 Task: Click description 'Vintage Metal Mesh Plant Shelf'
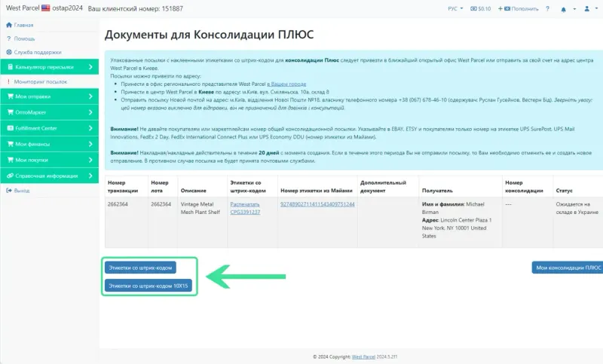tap(200, 208)
